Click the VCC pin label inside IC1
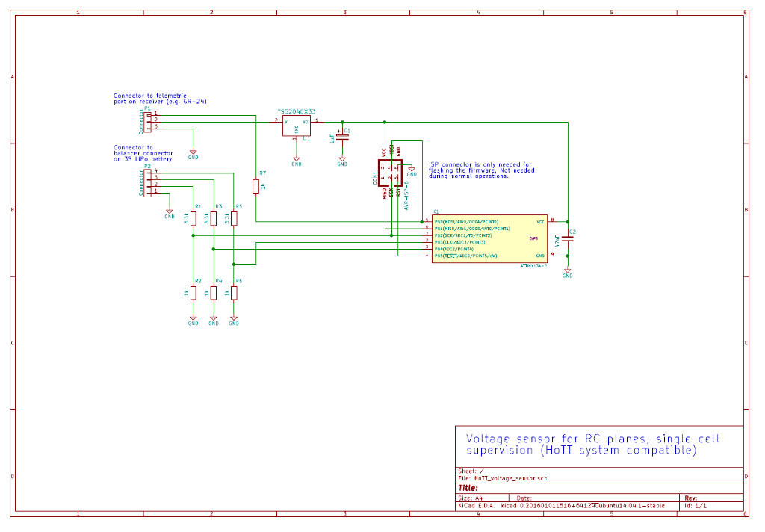Screen dimensions: 765x532 [x=541, y=222]
